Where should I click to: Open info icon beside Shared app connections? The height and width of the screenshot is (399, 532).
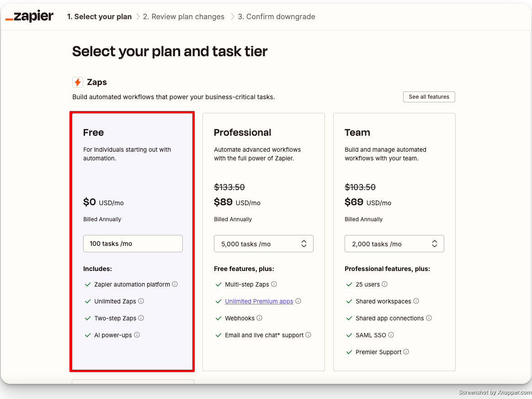429,318
